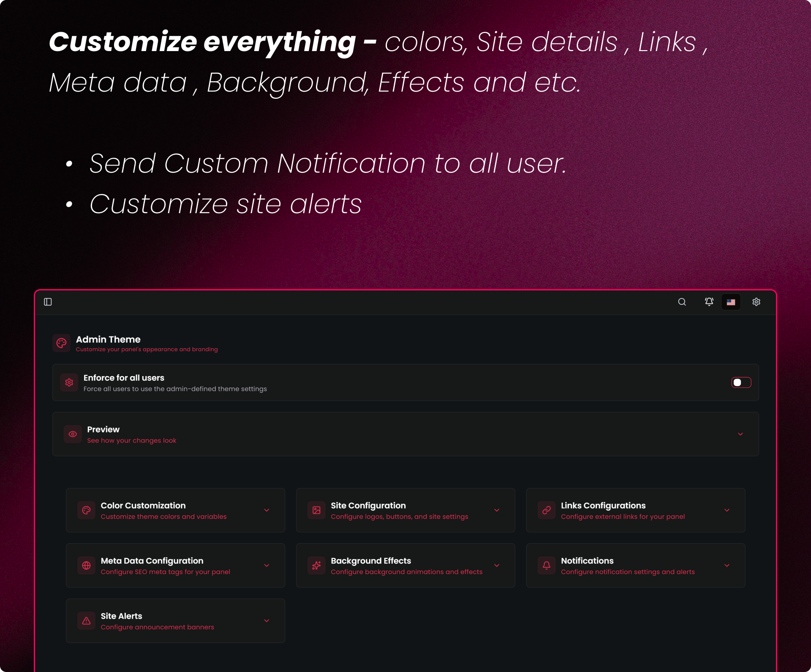Click Background Effects card heading

click(370, 561)
